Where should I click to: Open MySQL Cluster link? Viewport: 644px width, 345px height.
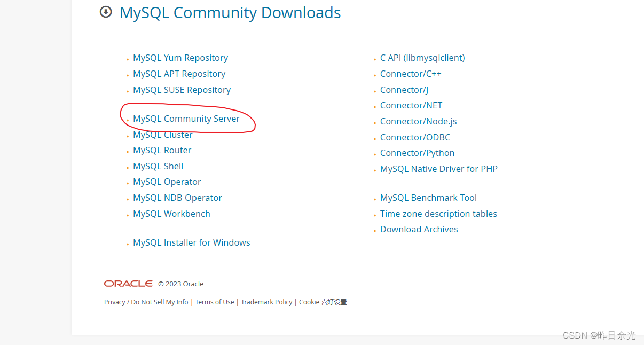(x=163, y=135)
